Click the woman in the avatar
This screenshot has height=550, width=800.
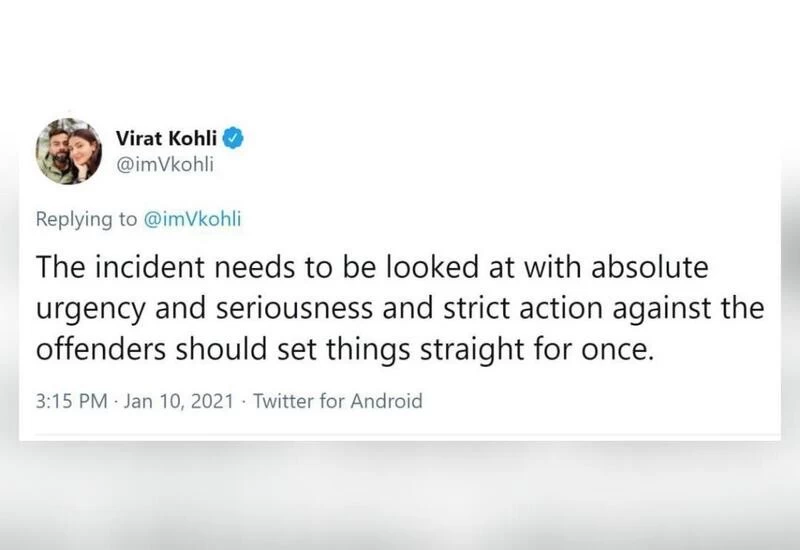click(x=83, y=153)
